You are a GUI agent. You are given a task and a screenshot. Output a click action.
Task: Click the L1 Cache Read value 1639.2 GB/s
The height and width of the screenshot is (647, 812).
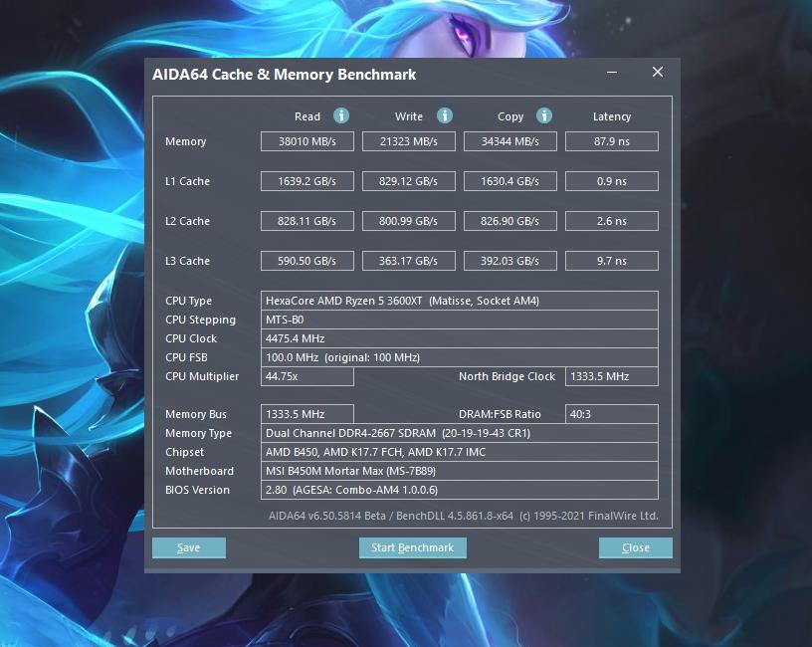pyautogui.click(x=306, y=181)
